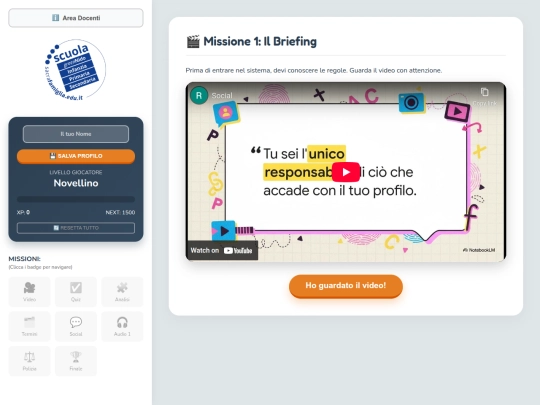Screen dimensions: 540x405
Task: Click the XP: 0 label
Action: click(23, 212)
